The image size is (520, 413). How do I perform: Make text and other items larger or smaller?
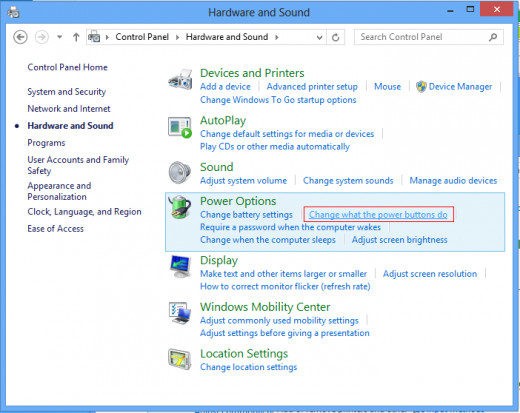tap(283, 274)
